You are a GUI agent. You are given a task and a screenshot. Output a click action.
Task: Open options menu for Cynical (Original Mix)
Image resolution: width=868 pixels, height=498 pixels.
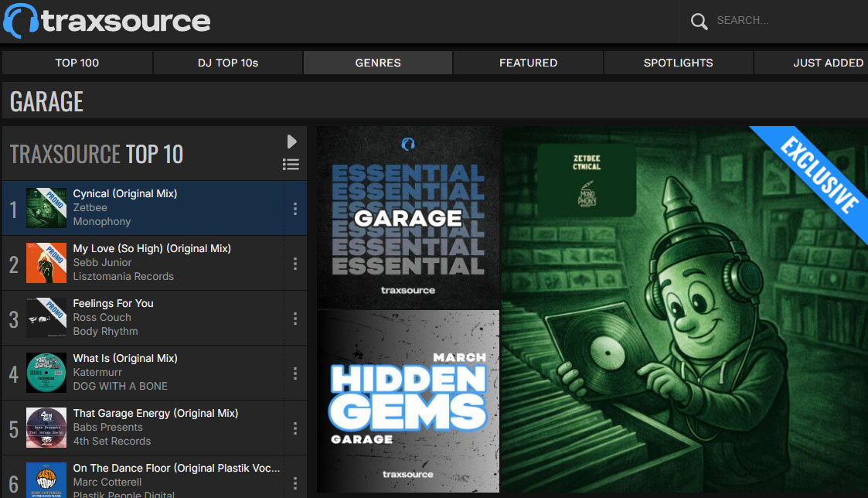pos(294,208)
